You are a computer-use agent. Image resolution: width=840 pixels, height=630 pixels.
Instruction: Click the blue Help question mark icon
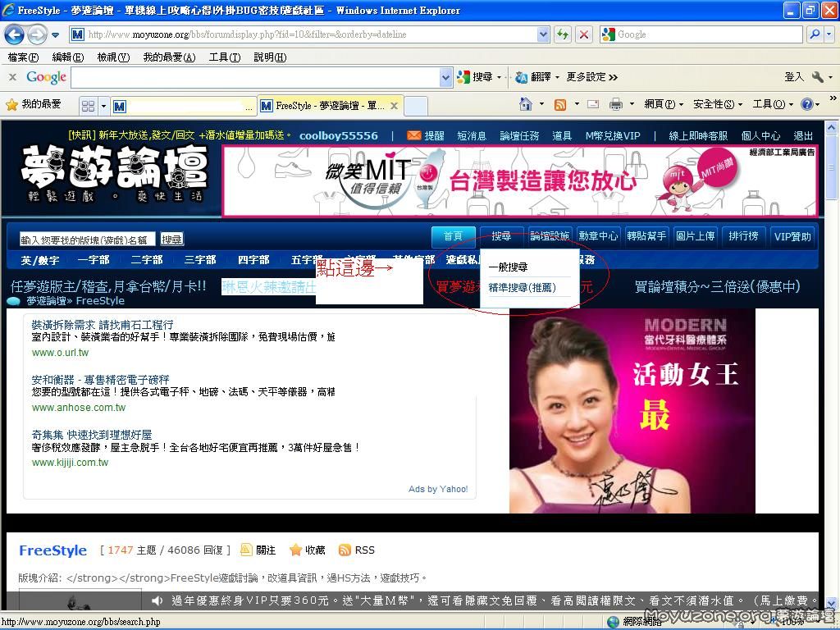(807, 104)
